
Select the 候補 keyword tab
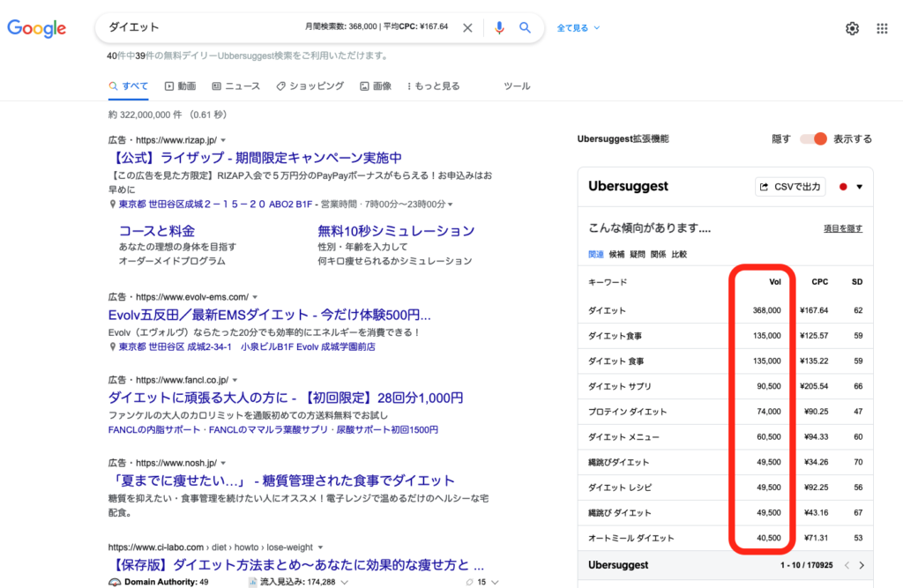616,255
